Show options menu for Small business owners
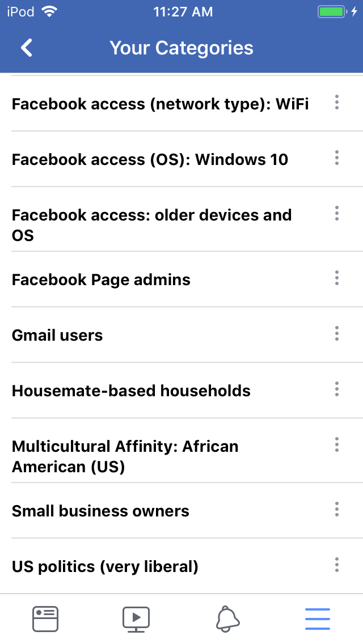The width and height of the screenshot is (363, 644). tap(337, 510)
